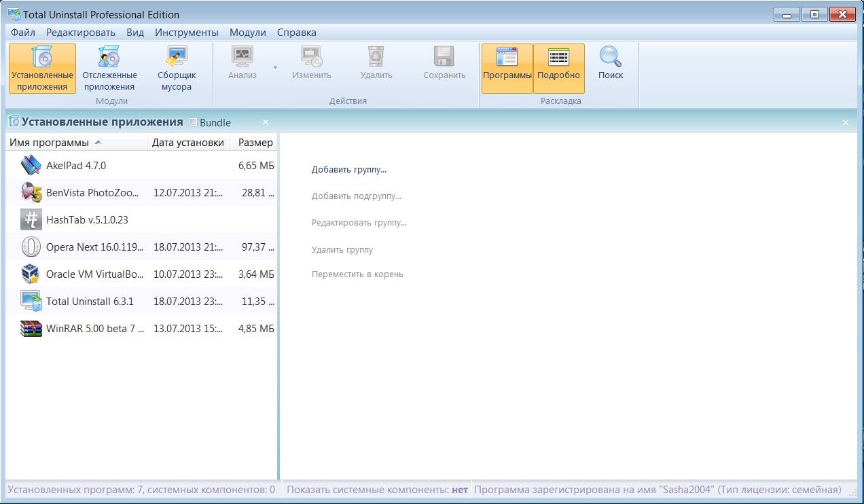The width and height of the screenshot is (864, 504).
Task: Toggle the Подробно layout button
Action: (558, 69)
